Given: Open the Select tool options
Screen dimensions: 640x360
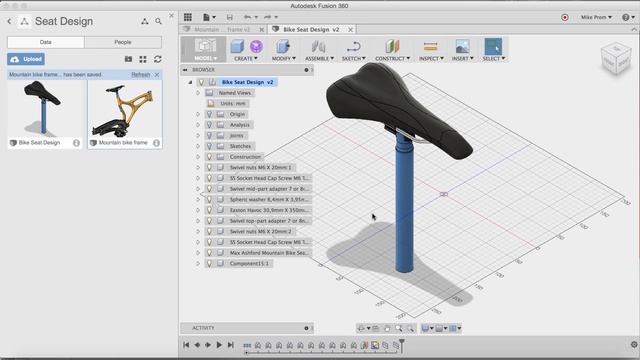Looking at the screenshot, I should pos(493,58).
